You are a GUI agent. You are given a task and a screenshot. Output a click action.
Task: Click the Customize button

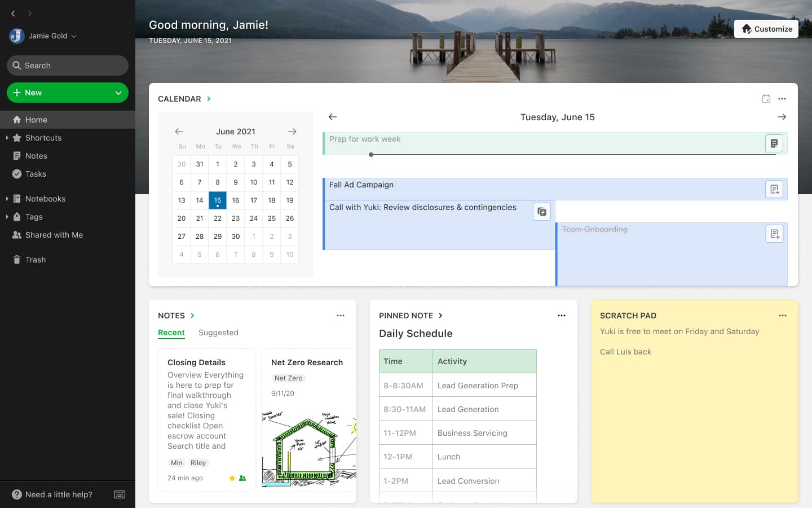point(766,28)
